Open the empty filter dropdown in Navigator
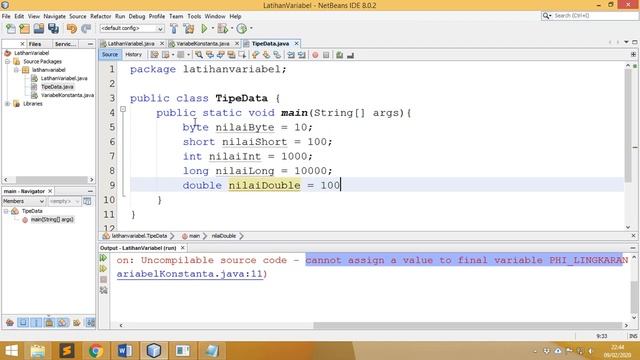Image resolution: width=640 pixels, height=360 pixels. [64, 201]
